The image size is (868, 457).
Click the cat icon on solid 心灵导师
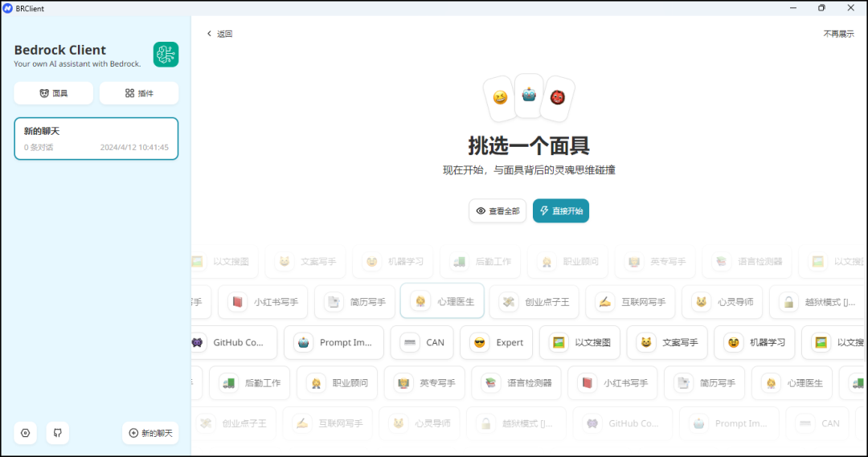701,301
